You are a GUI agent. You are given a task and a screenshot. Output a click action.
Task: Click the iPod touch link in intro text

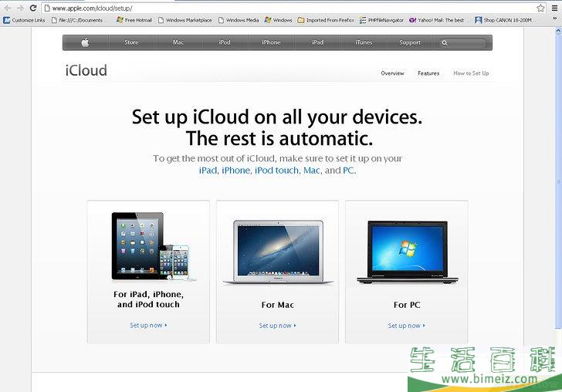coord(276,171)
